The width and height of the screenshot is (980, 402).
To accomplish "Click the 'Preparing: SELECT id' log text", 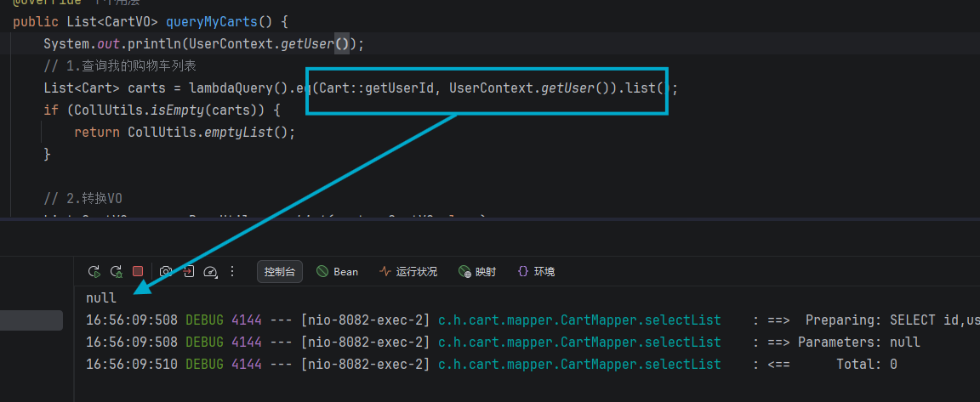I will pos(887,320).
